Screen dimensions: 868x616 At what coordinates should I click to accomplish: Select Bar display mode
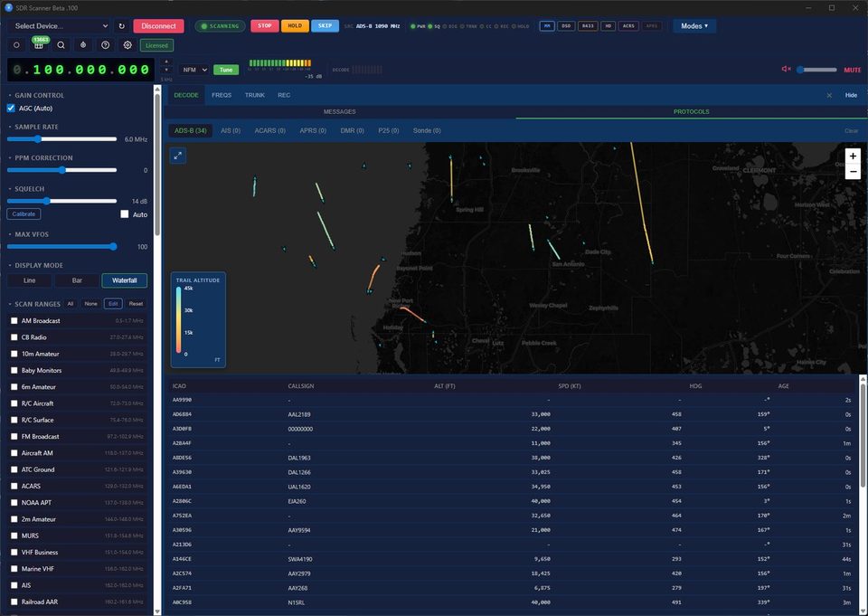[x=77, y=280]
